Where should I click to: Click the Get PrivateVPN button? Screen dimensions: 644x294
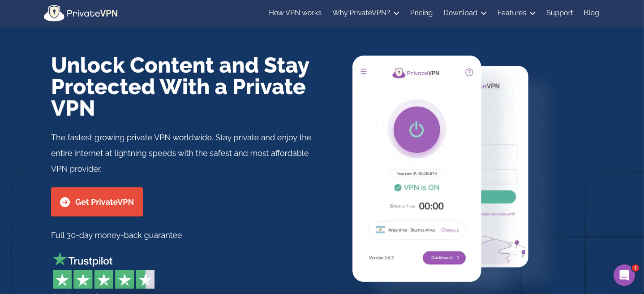[x=97, y=202]
